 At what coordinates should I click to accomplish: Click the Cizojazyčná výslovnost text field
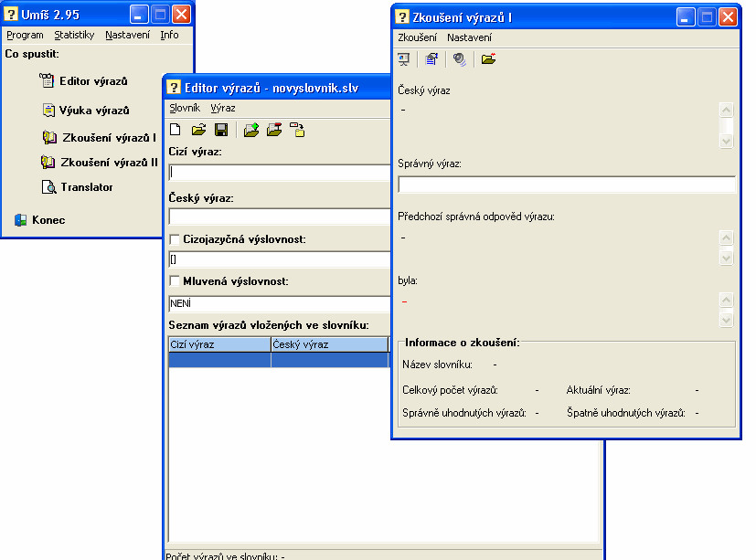pos(279,259)
